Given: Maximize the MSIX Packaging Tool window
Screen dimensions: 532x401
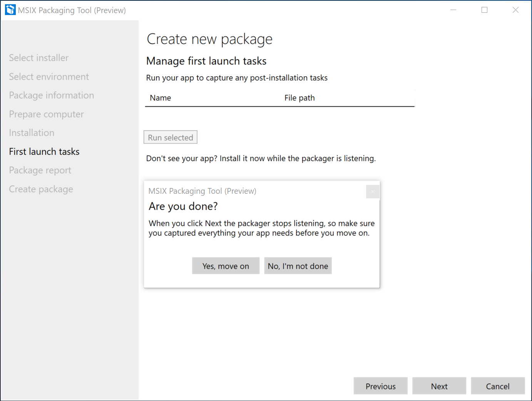Looking at the screenshot, I should pos(484,10).
